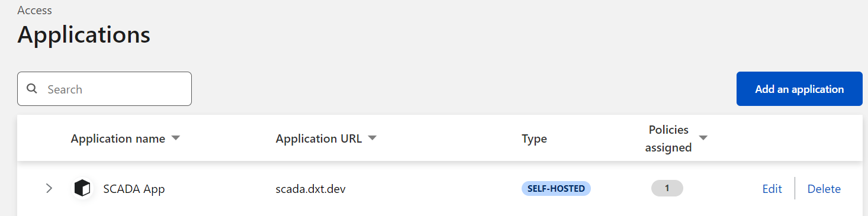
Task: Click the Application name column header text
Action: (x=118, y=138)
